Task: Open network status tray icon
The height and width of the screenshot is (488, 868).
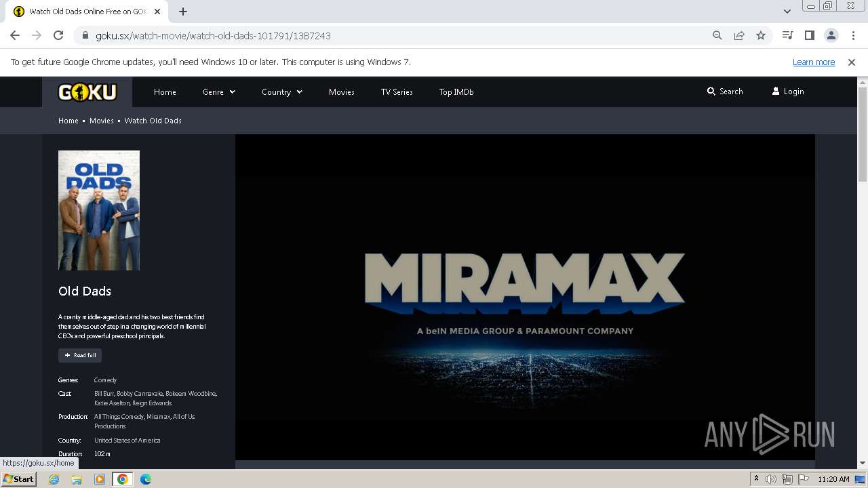Action: (787, 479)
